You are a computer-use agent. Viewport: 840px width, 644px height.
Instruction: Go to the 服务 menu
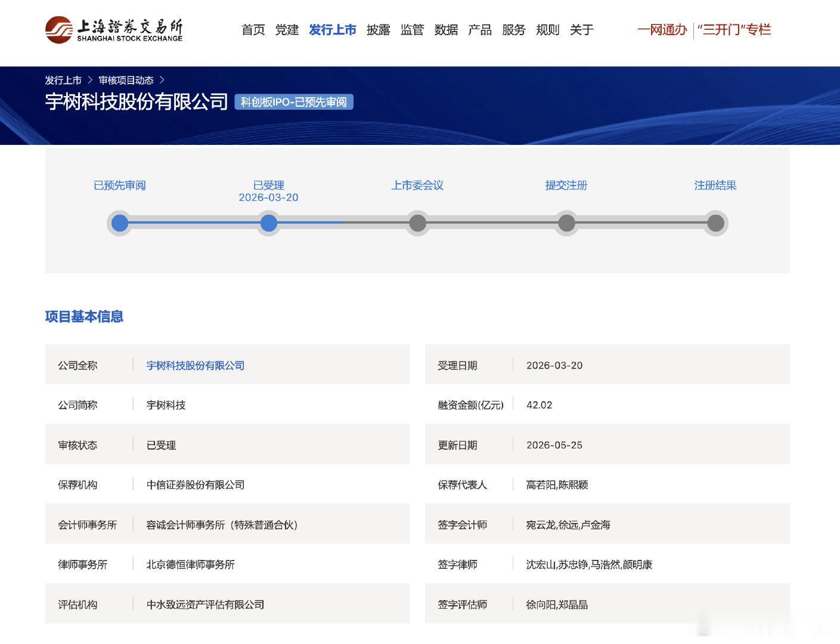(x=514, y=30)
